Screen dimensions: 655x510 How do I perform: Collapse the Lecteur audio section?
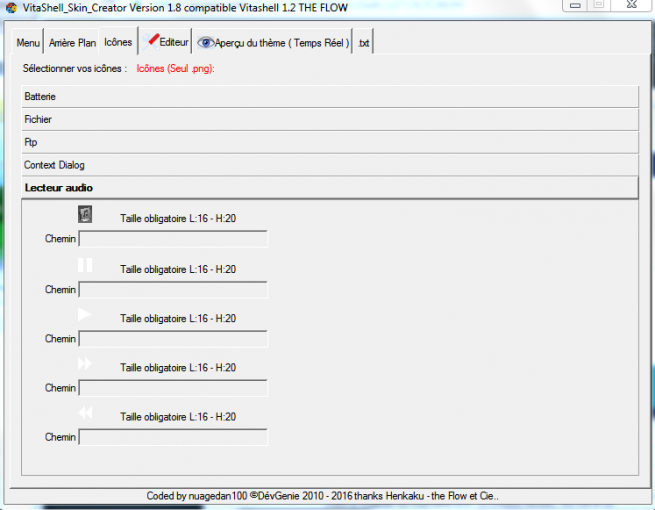[330, 188]
